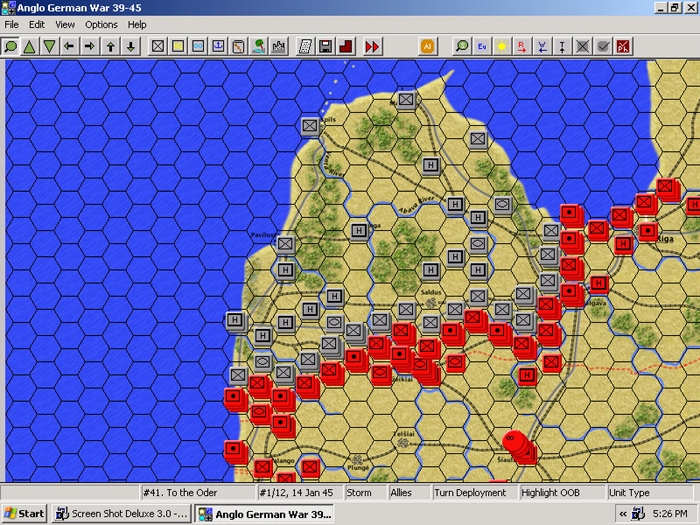Click the gray checkmark toolbar icon
The height and width of the screenshot is (525, 700).
coord(603,46)
